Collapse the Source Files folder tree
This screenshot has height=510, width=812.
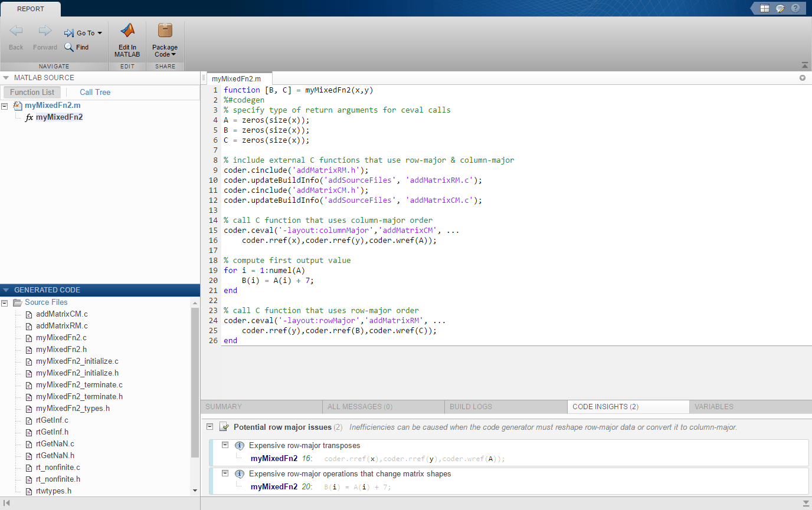5,302
